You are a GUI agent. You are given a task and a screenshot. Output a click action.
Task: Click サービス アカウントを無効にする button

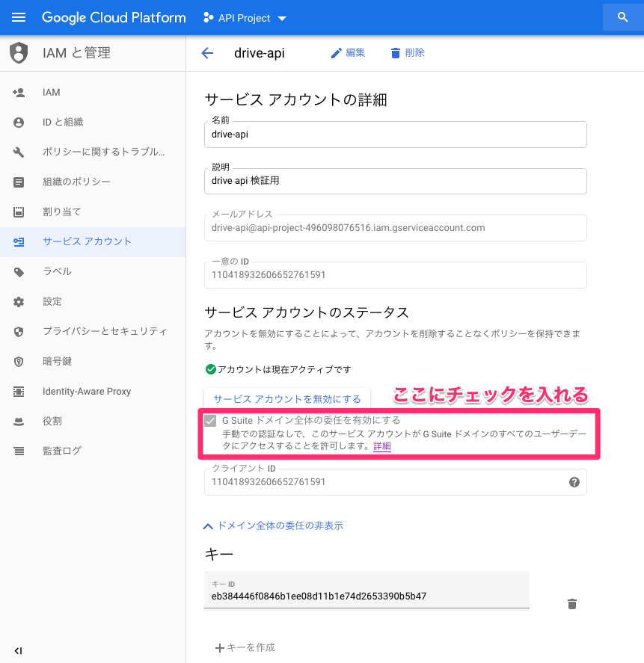pos(287,398)
